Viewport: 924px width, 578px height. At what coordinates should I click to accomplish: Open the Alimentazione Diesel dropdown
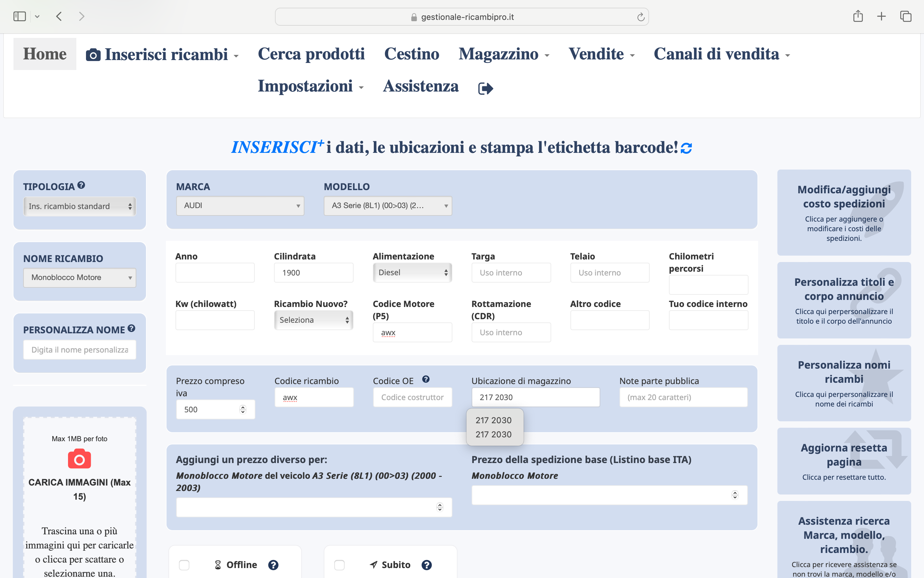coord(412,273)
